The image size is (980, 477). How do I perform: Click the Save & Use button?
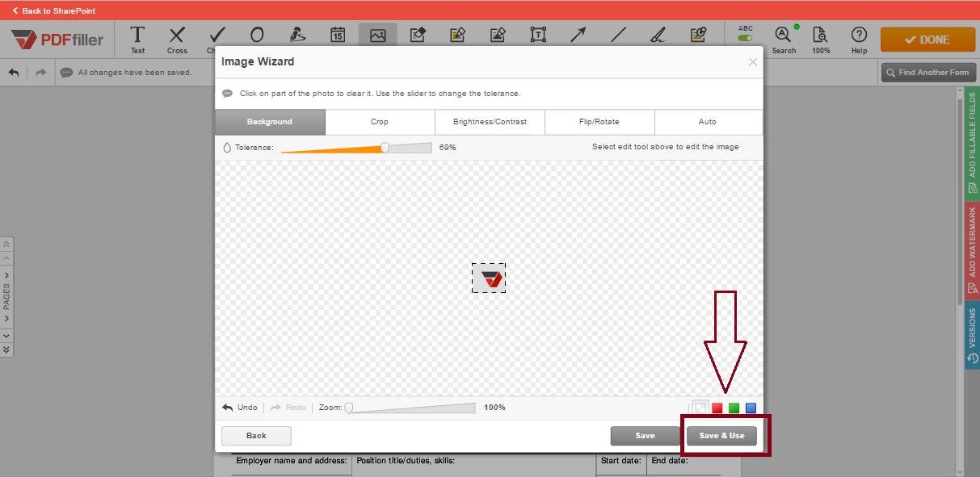pos(722,436)
